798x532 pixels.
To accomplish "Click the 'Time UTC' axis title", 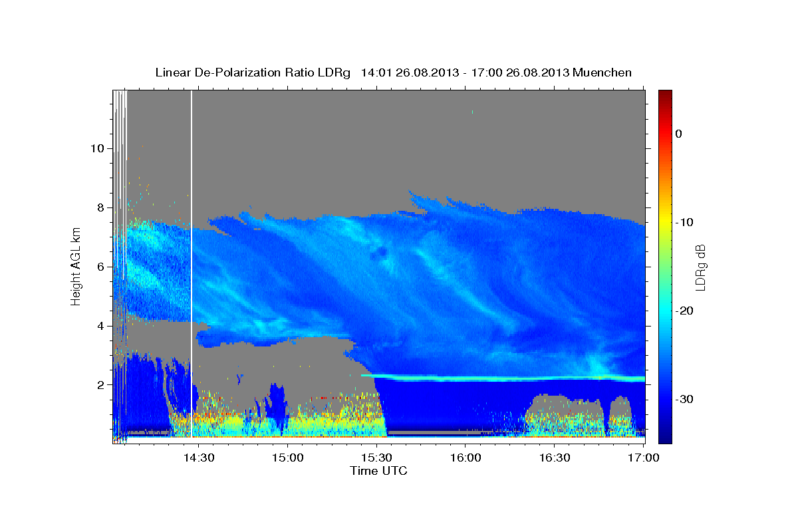I will [378, 471].
